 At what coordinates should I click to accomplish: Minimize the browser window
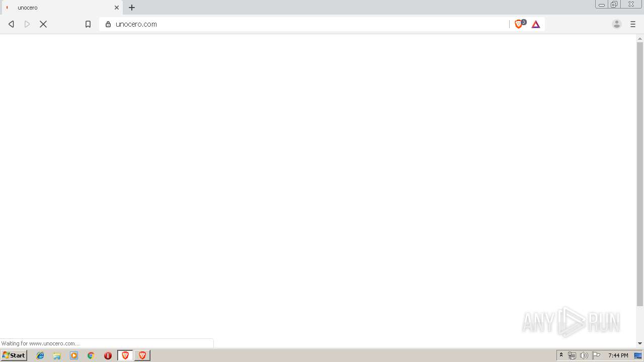pos(602,4)
